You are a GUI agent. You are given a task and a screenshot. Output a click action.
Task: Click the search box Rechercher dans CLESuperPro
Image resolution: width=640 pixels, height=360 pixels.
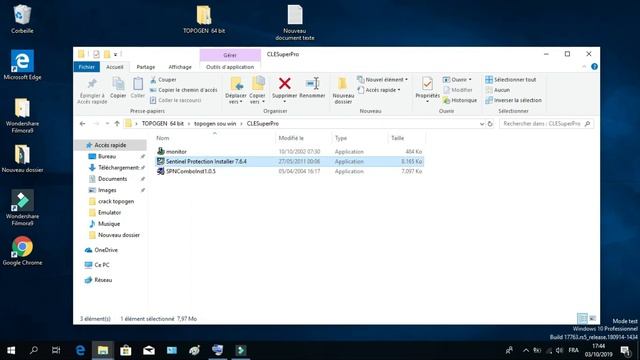coord(546,124)
